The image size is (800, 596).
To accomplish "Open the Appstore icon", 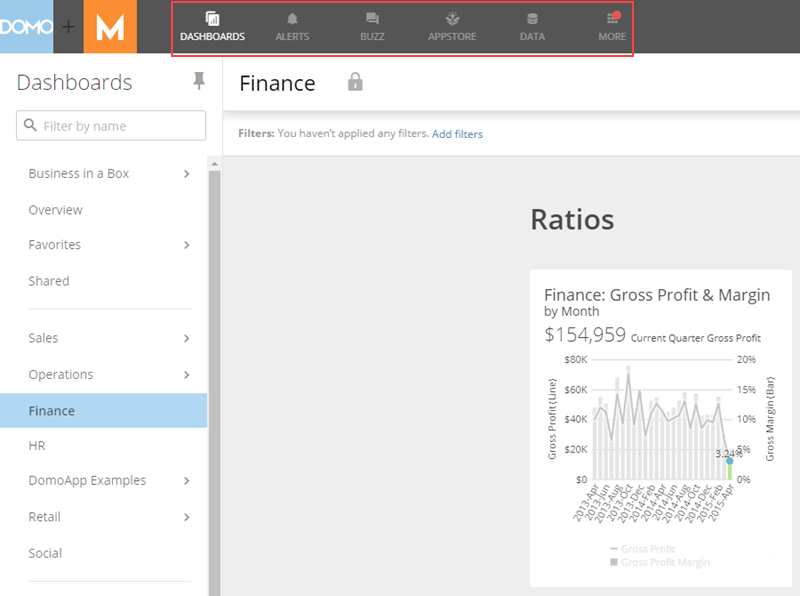I will [x=452, y=19].
